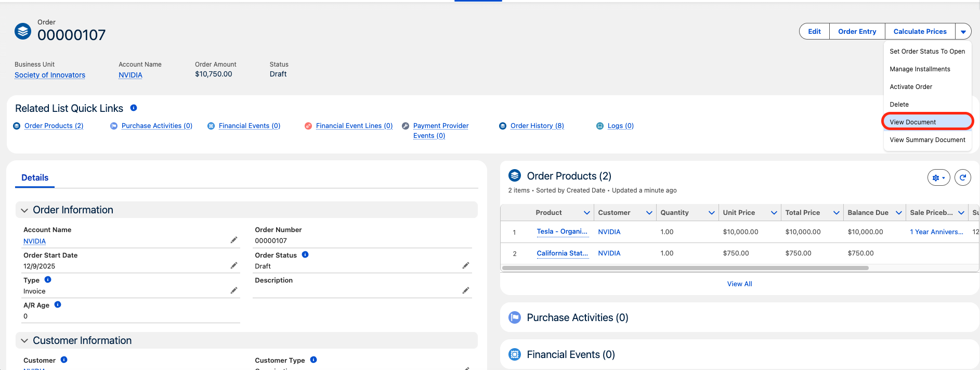The height and width of the screenshot is (370, 980).
Task: Show help info for Order Status
Action: pos(305,254)
